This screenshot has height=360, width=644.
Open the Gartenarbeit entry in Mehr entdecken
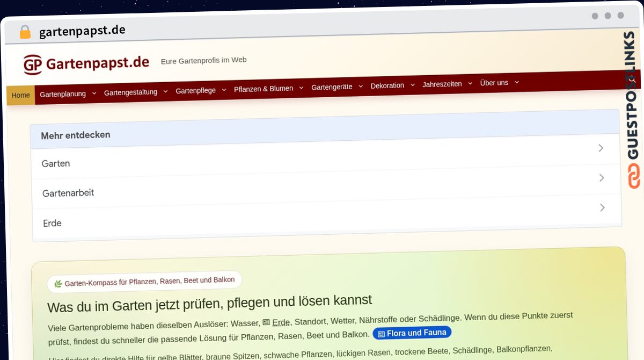tap(327, 186)
